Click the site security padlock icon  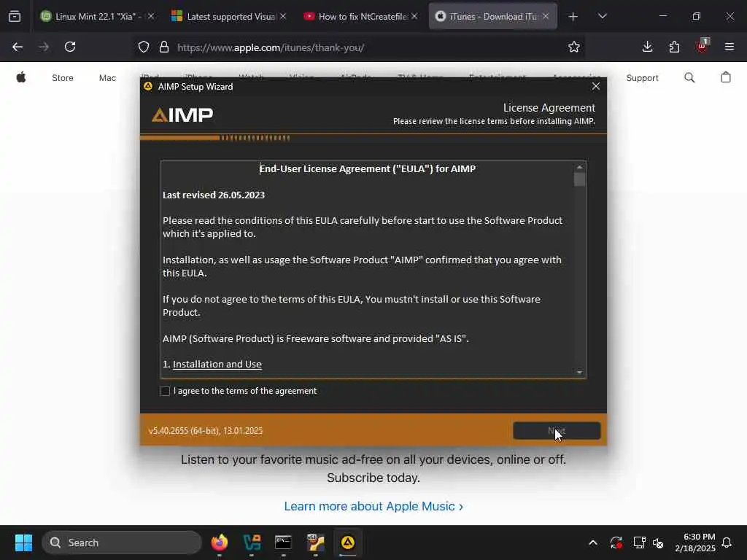coord(164,47)
